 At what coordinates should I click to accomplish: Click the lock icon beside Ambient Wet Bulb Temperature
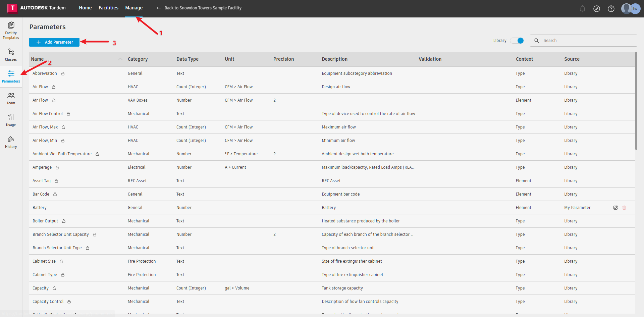coord(97,154)
